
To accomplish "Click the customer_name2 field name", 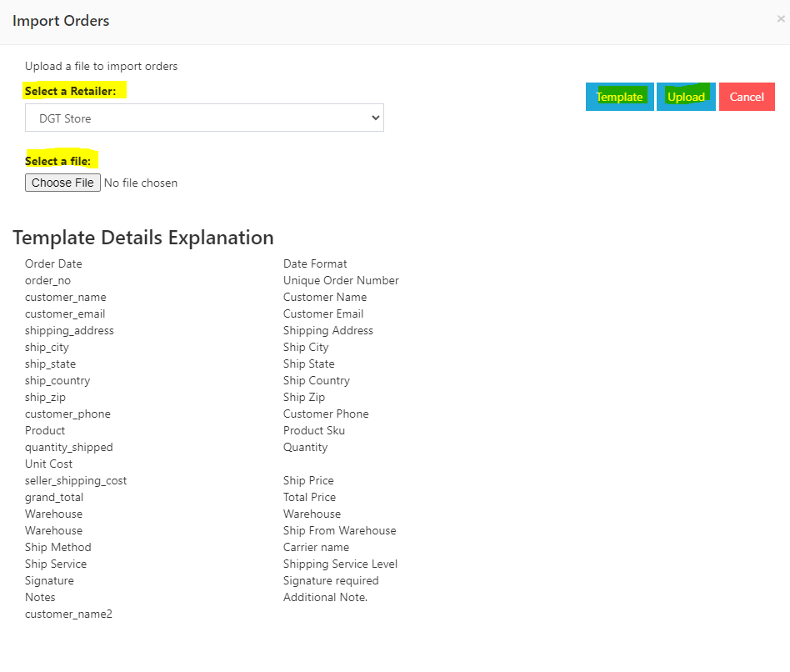I will click(x=68, y=614).
